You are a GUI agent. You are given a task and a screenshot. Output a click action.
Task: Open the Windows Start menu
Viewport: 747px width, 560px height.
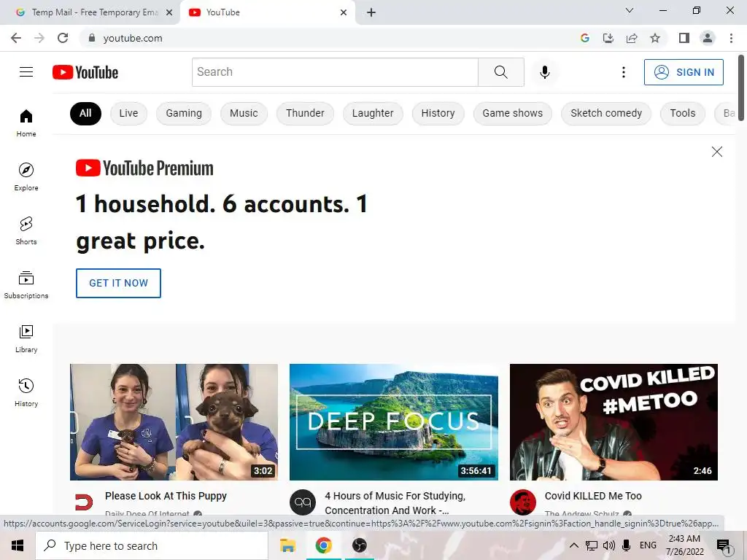click(x=18, y=545)
